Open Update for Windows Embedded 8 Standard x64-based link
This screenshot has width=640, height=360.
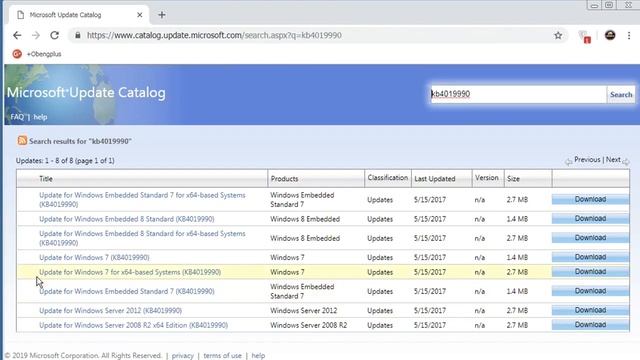point(142,238)
